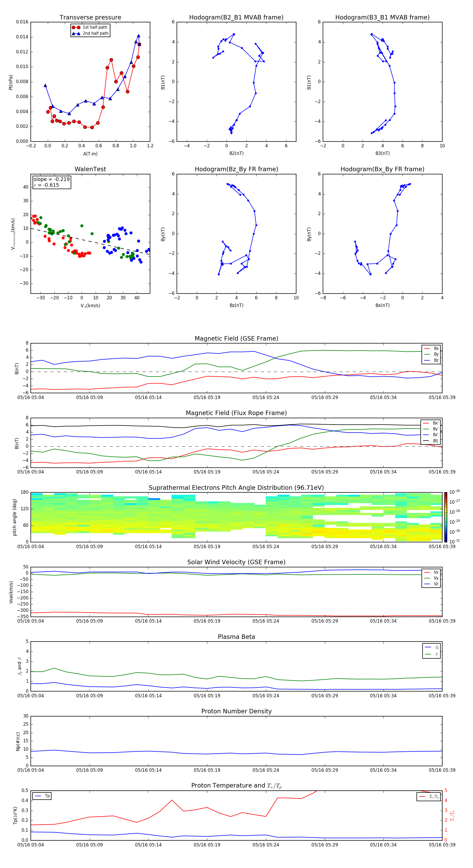Click 'Hodogram(Bz_By FR frame)' title
This screenshot has height=868, width=473.
(x=236, y=169)
